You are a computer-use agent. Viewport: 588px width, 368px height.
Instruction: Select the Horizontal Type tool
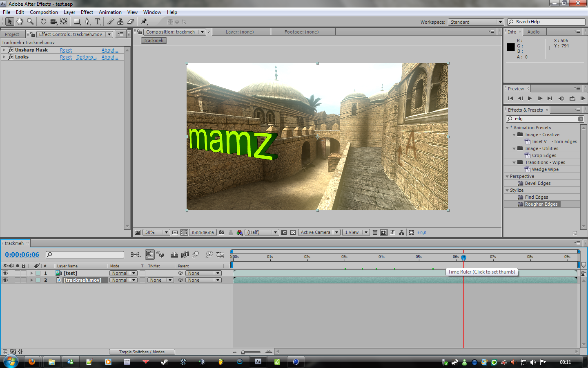pyautogui.click(x=97, y=22)
